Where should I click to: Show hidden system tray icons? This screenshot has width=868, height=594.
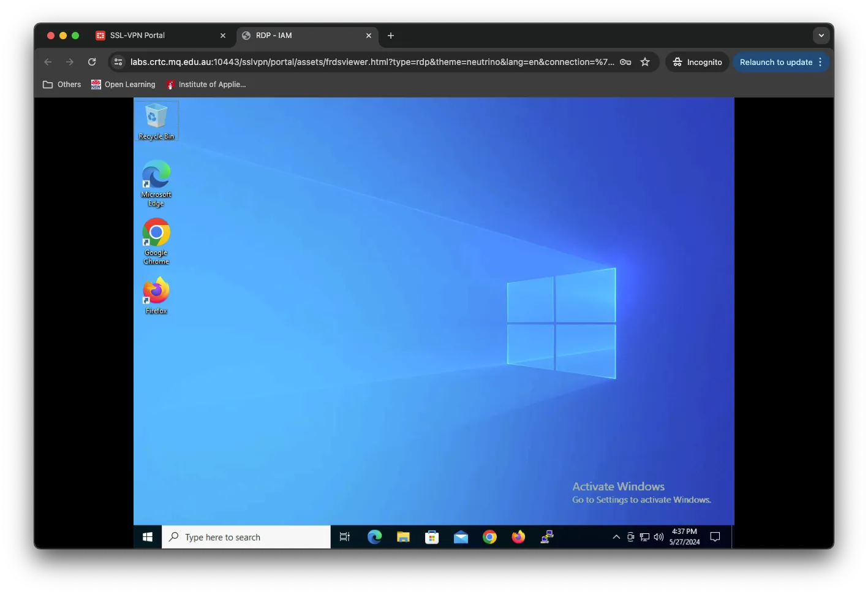tap(616, 537)
